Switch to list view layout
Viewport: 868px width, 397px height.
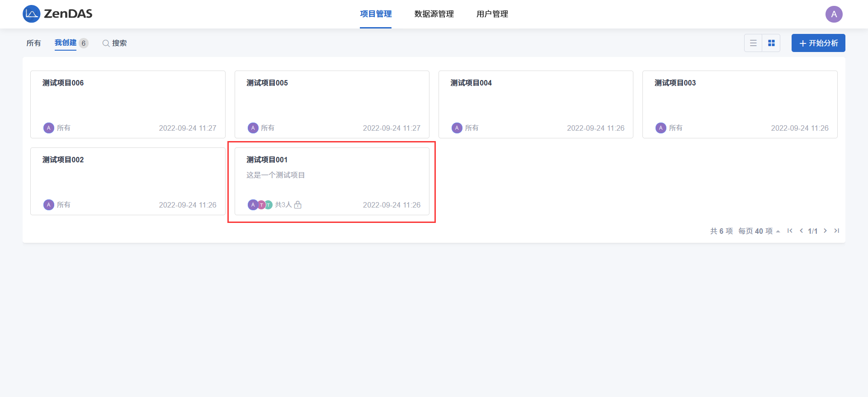[x=753, y=43]
